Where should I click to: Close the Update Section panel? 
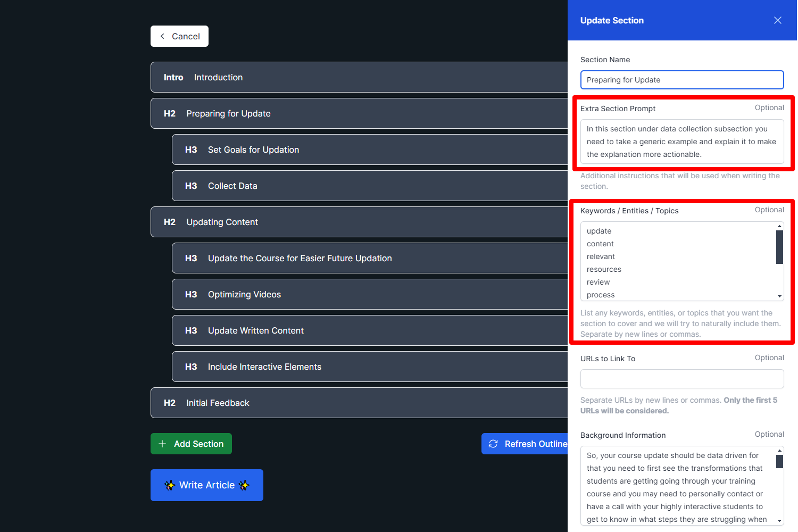tap(777, 20)
